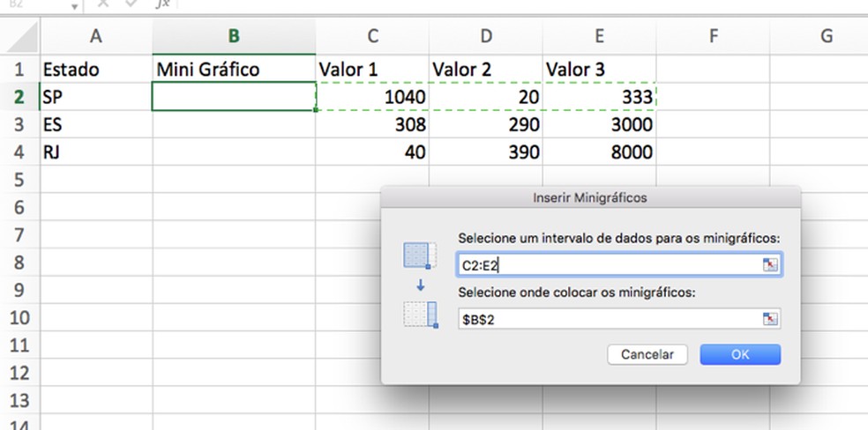Click the Inserir Minigráficos dialog title bar
Viewport: 868px width, 430px height.
click(x=590, y=197)
